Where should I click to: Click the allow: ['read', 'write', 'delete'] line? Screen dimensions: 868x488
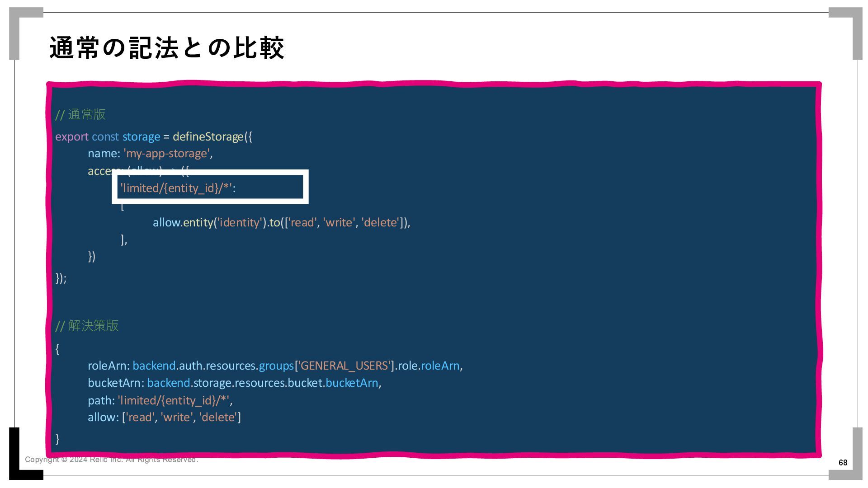tap(164, 418)
